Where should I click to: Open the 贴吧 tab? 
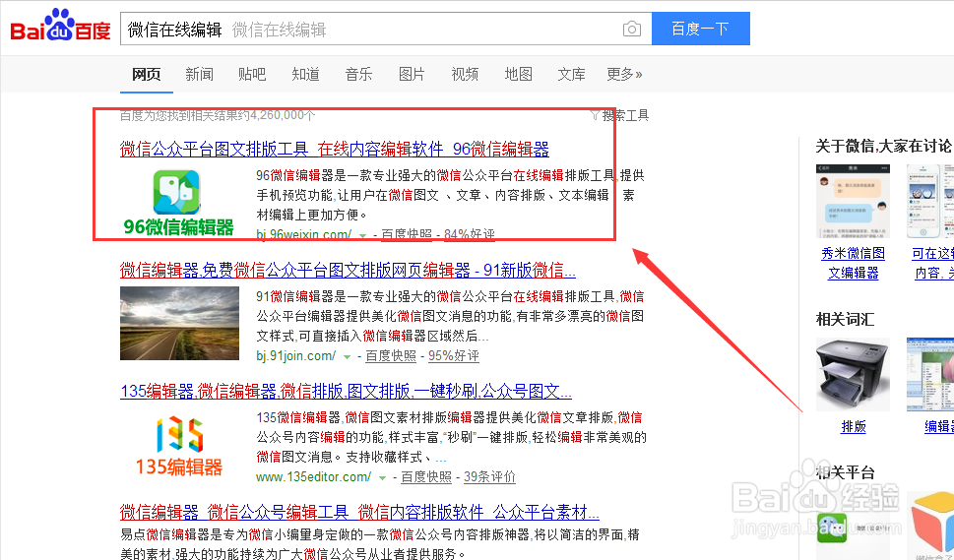pyautogui.click(x=252, y=74)
